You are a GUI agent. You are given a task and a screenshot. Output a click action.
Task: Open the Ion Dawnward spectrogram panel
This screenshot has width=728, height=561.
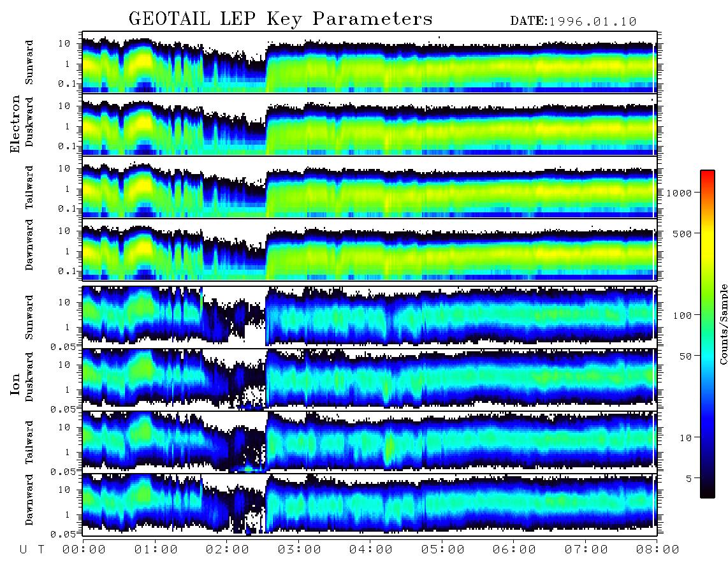[x=370, y=504]
